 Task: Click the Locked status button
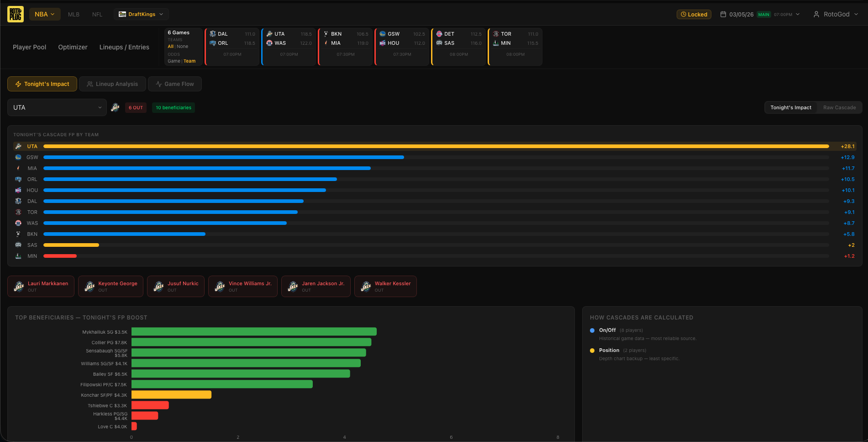click(x=694, y=14)
